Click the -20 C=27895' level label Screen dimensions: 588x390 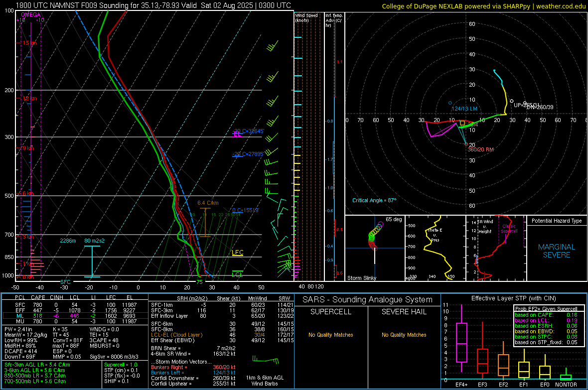[248, 154]
